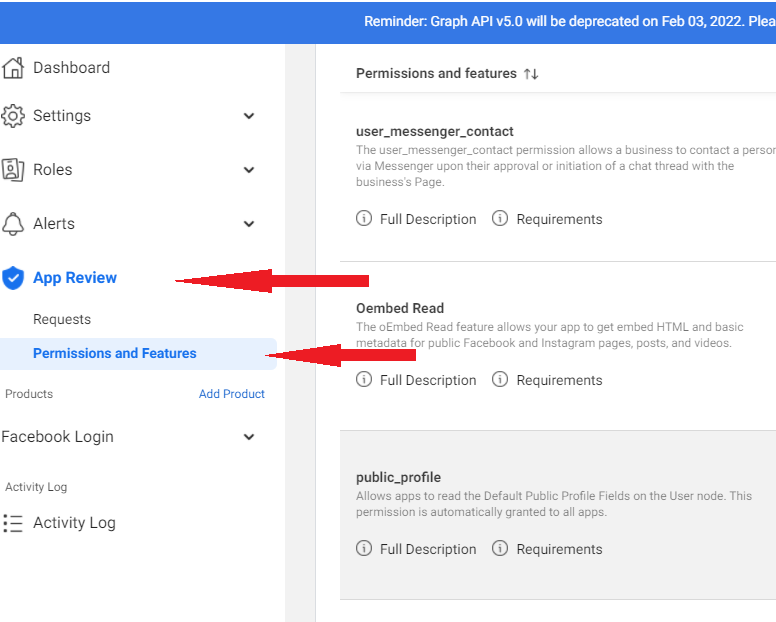This screenshot has height=622, width=776.
Task: Expand the Roles menu chevron
Action: pyautogui.click(x=249, y=170)
